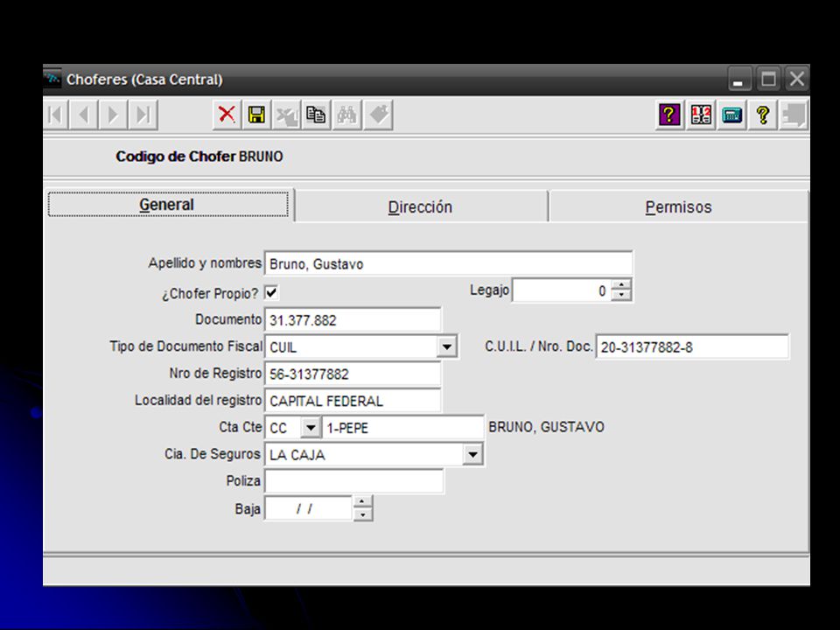Screen dimensions: 840x630
Task: Increase the Baja date
Action: point(362,502)
